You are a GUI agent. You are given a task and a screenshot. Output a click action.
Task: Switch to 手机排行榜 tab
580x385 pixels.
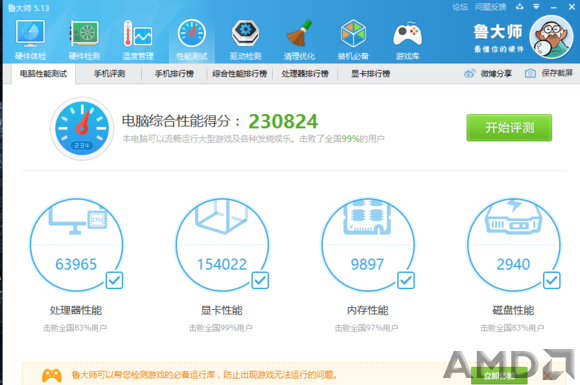tap(174, 74)
